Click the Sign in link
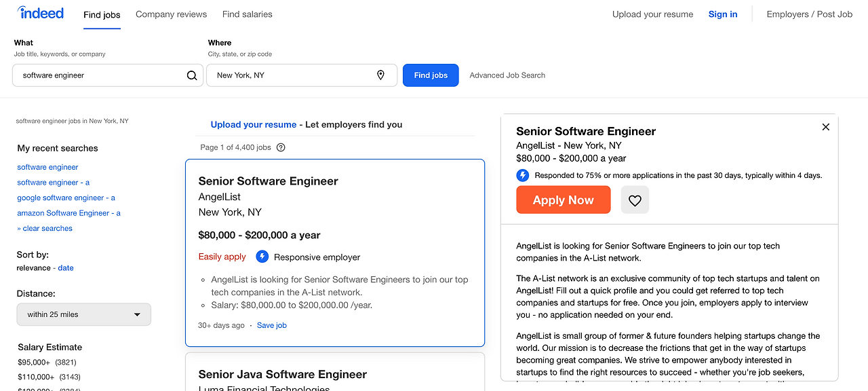The width and height of the screenshot is (868, 391). coord(723,14)
